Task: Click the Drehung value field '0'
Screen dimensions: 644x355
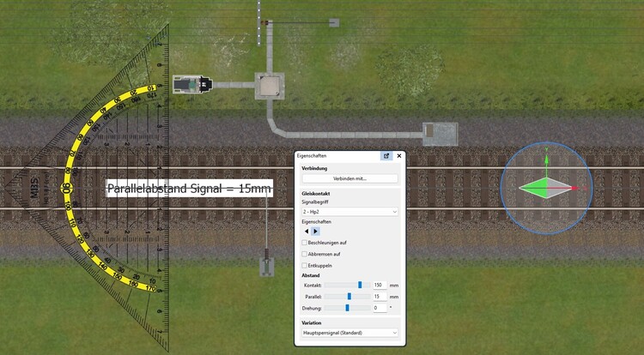Action: click(x=380, y=308)
